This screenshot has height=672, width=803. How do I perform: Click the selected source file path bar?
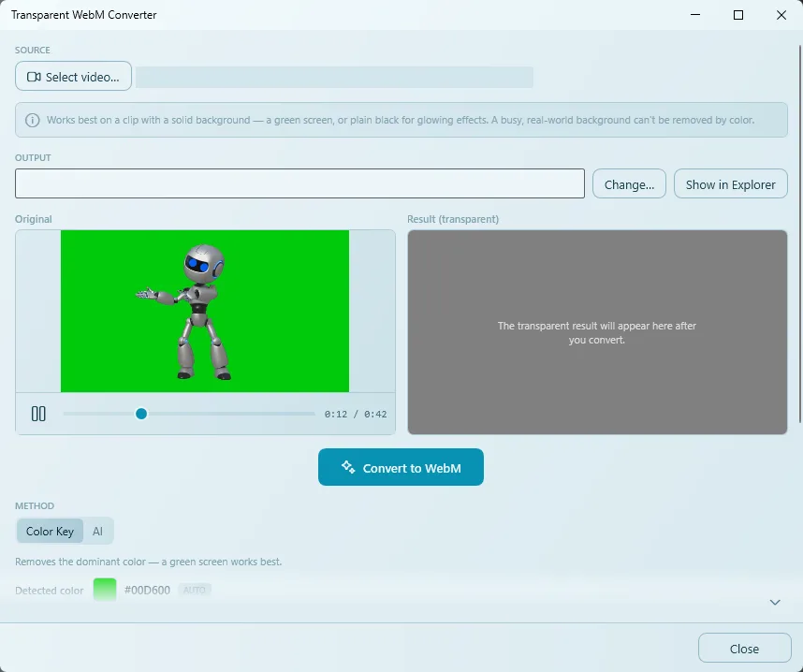(x=334, y=77)
